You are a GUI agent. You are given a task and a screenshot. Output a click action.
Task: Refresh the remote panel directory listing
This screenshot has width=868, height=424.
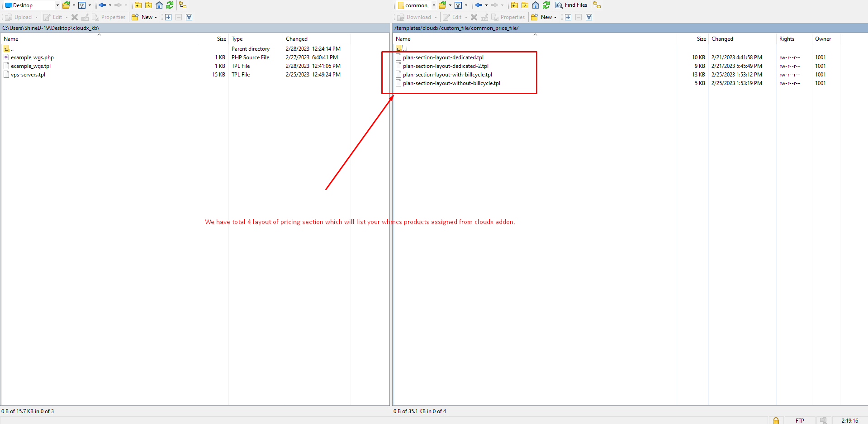coord(546,5)
